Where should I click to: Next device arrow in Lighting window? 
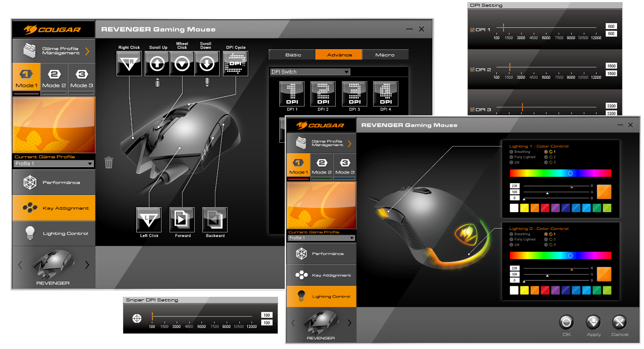click(x=350, y=323)
